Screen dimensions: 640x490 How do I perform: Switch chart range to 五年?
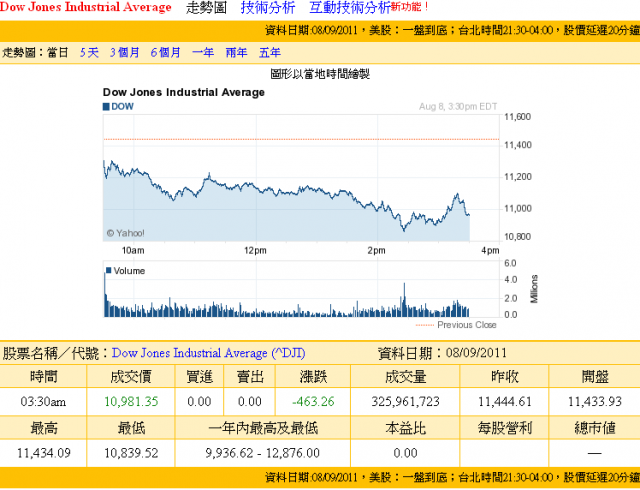(x=270, y=53)
